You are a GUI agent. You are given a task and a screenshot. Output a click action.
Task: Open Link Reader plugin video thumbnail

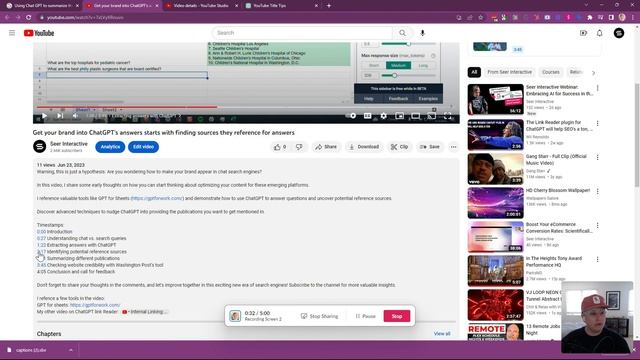tap(496, 135)
